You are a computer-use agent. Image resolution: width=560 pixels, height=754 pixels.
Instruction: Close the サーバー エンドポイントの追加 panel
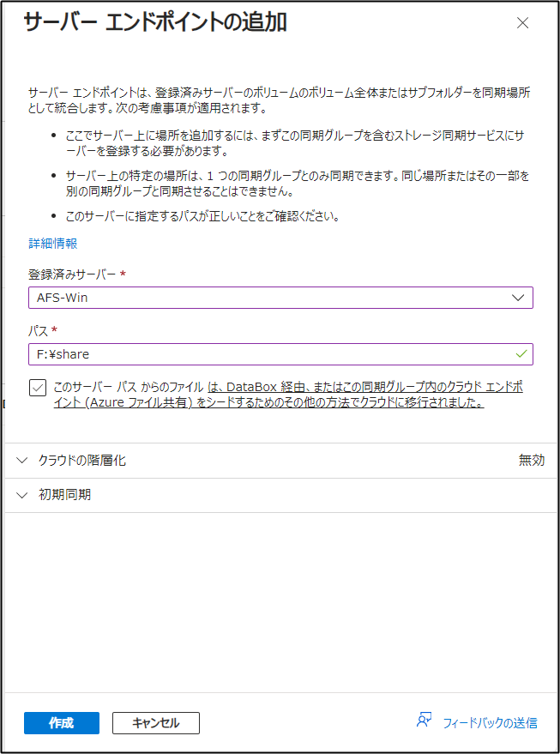pyautogui.click(x=522, y=22)
